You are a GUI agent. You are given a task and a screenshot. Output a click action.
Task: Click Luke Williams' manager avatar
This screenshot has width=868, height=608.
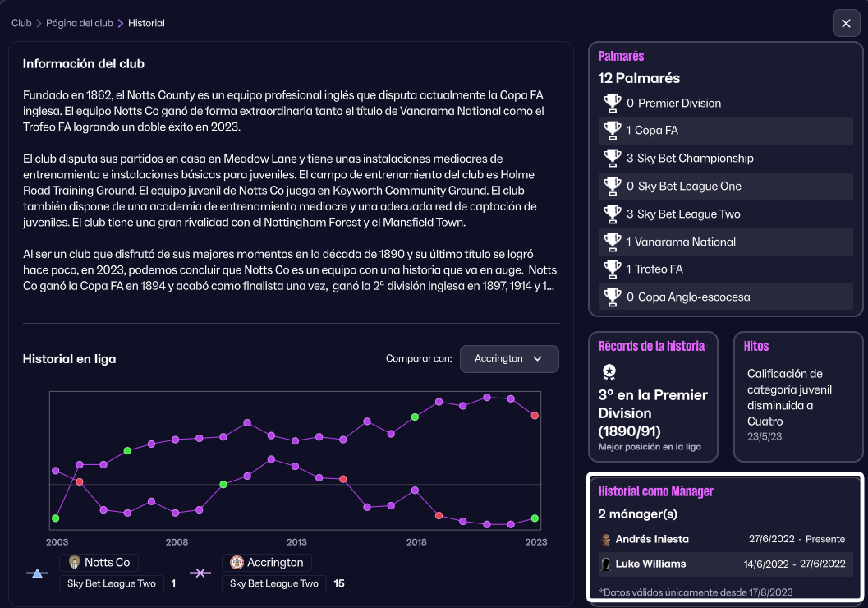click(x=606, y=564)
